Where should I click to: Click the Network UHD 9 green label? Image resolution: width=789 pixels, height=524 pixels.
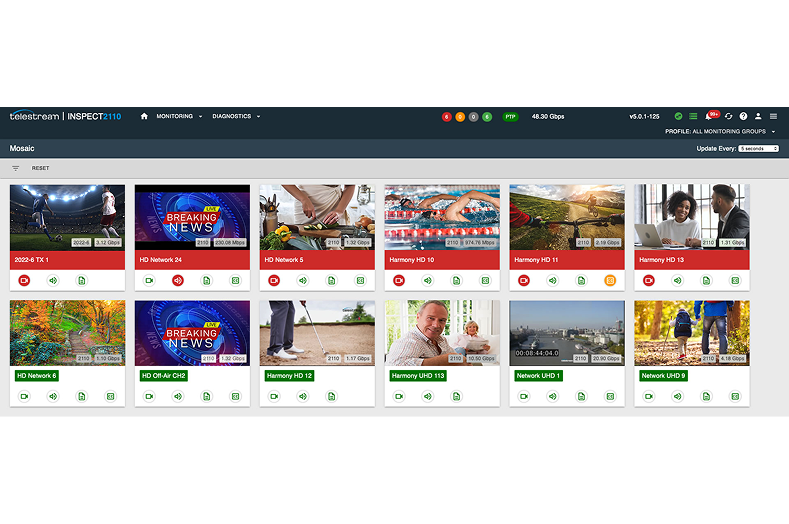(x=663, y=376)
